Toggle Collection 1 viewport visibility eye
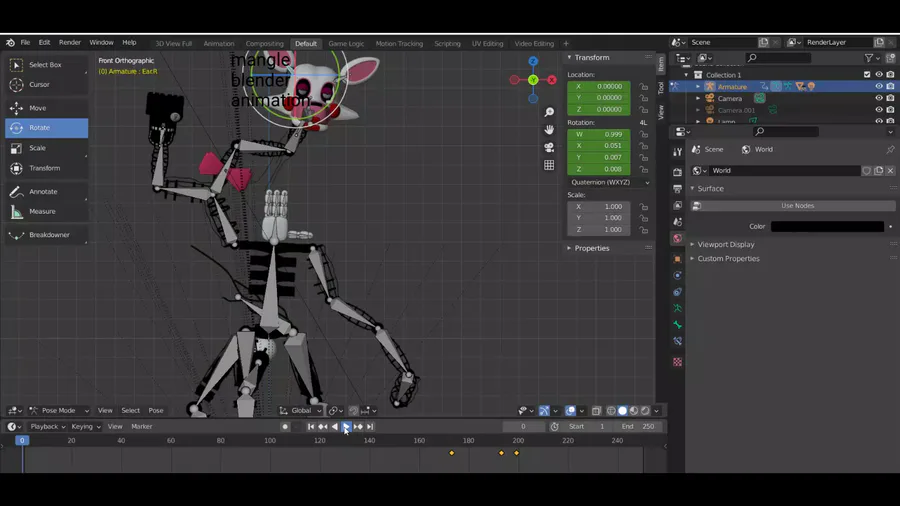Viewport: 900px width, 506px height. coord(879,75)
